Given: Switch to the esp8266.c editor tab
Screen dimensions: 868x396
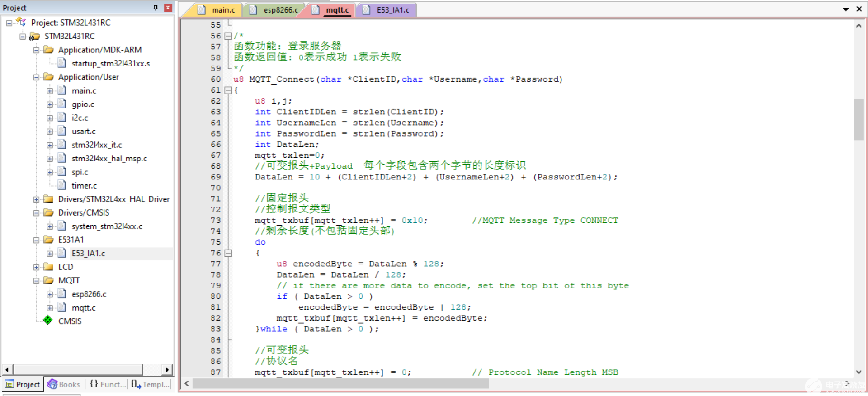Looking at the screenshot, I should 274,10.
